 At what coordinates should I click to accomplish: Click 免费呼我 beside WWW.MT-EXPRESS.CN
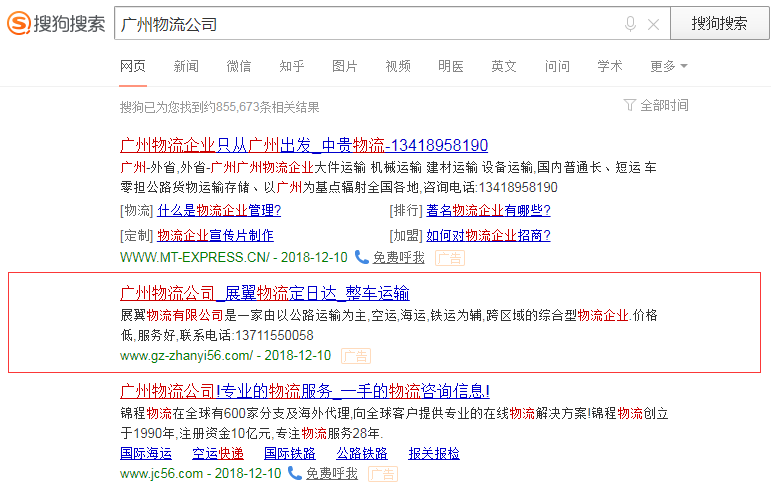coord(399,258)
